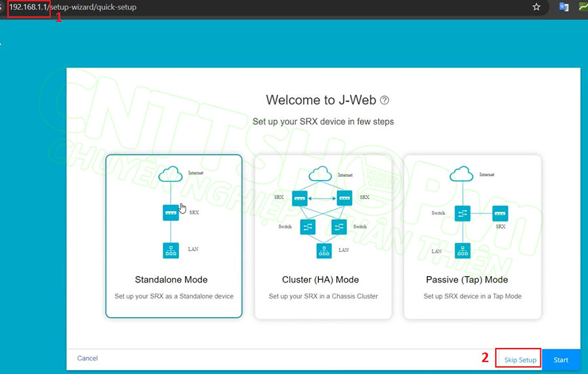The width and height of the screenshot is (588, 374).
Task: Click the LAN icon in Standalone Mode diagram
Action: coord(171,249)
